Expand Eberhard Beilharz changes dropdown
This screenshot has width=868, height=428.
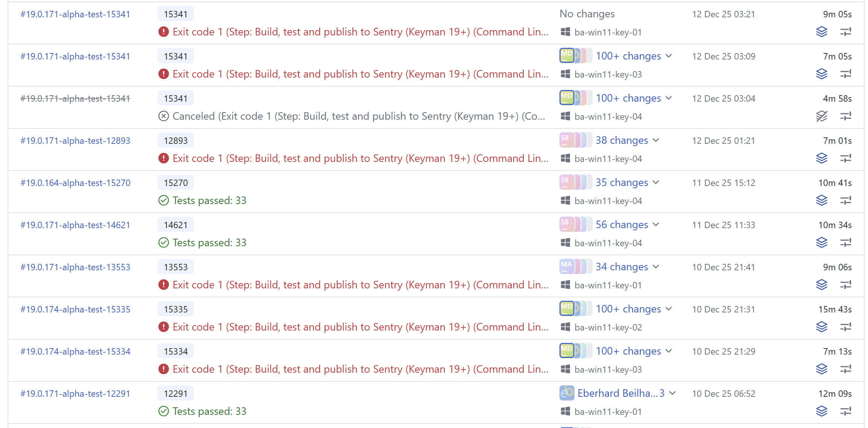(673, 393)
